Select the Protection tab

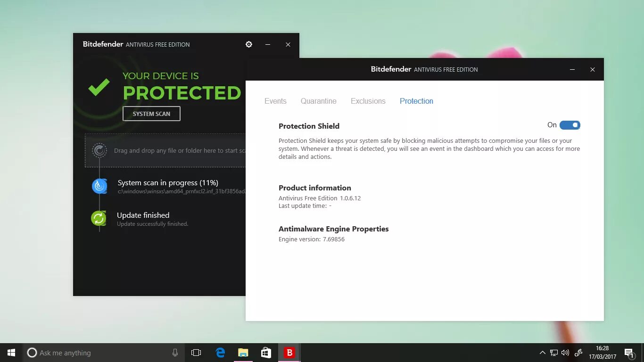coord(416,101)
